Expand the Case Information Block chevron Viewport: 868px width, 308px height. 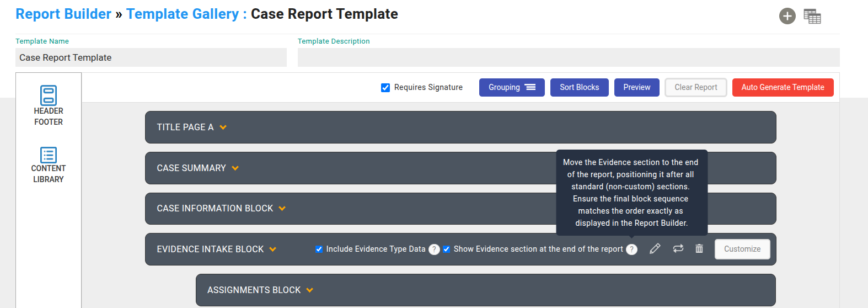282,209
